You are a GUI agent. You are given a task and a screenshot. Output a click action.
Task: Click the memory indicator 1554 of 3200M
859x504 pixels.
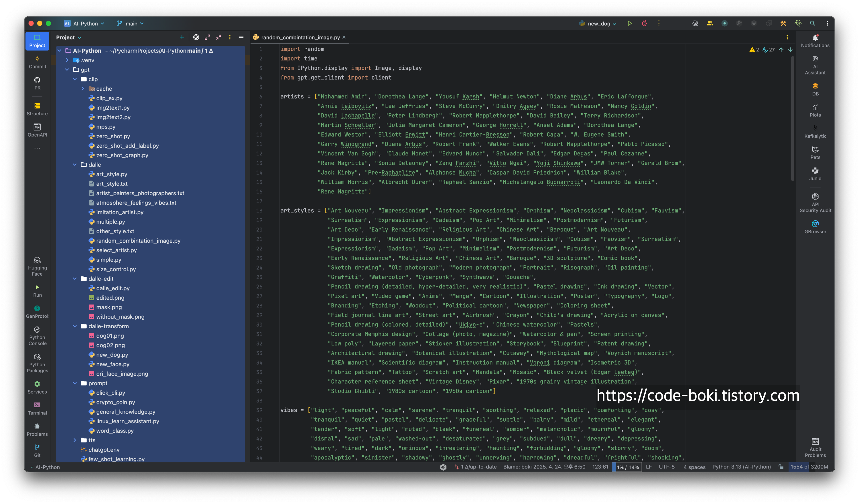pos(809,467)
